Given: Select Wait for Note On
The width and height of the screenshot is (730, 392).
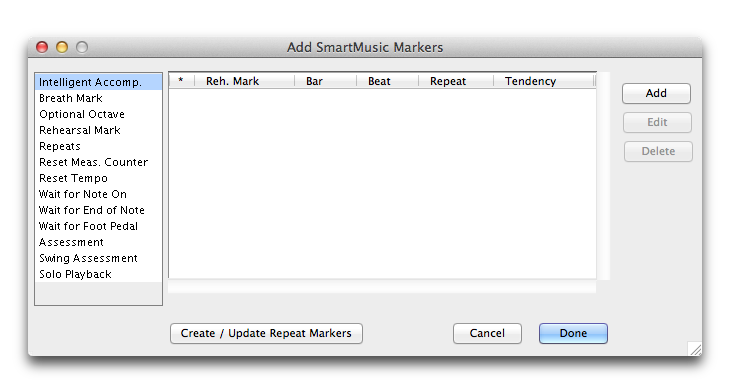Looking at the screenshot, I should pos(98,194).
